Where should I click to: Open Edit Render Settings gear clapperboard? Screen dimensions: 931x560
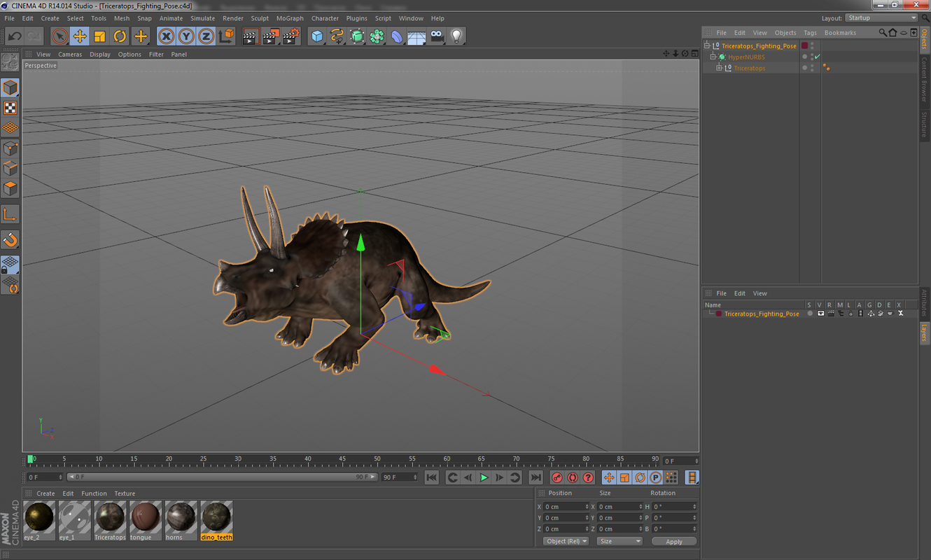coord(291,36)
